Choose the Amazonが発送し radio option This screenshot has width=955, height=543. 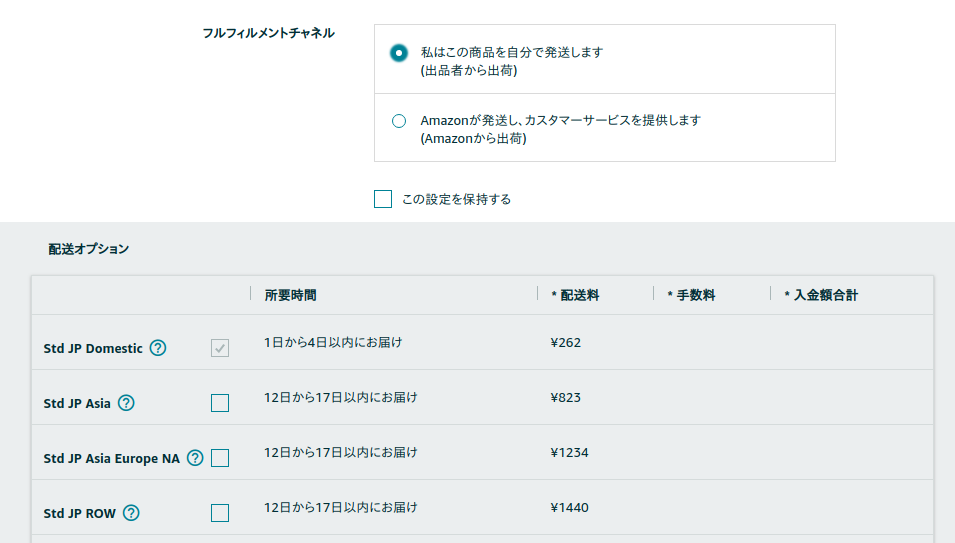click(x=399, y=121)
